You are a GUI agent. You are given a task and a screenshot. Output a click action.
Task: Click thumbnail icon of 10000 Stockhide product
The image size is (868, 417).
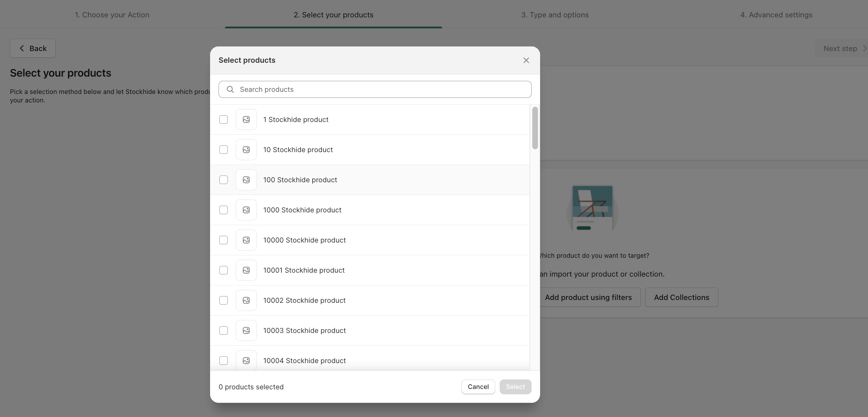(246, 240)
